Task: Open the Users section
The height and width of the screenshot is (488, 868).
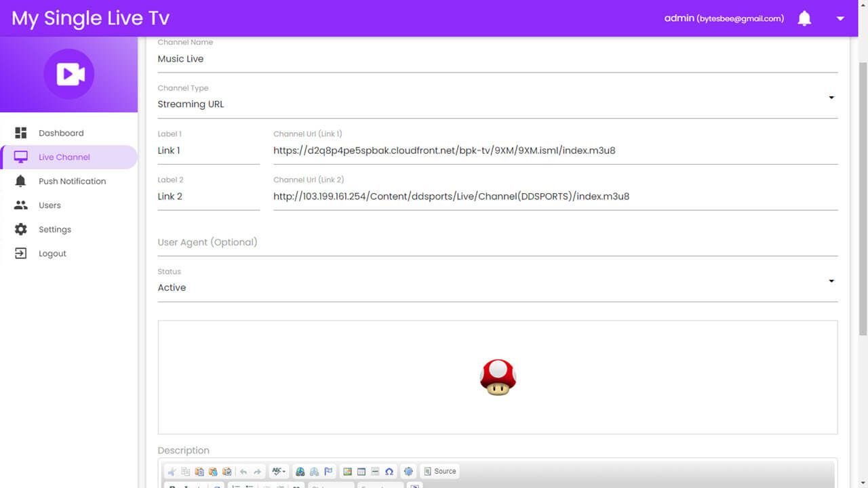Action: pyautogui.click(x=50, y=205)
